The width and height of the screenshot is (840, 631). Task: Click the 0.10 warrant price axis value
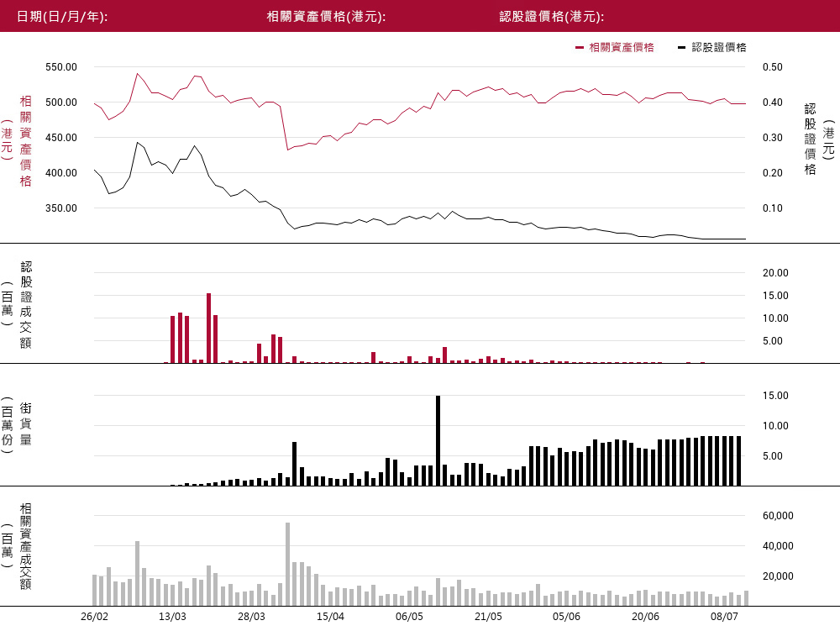773,208
